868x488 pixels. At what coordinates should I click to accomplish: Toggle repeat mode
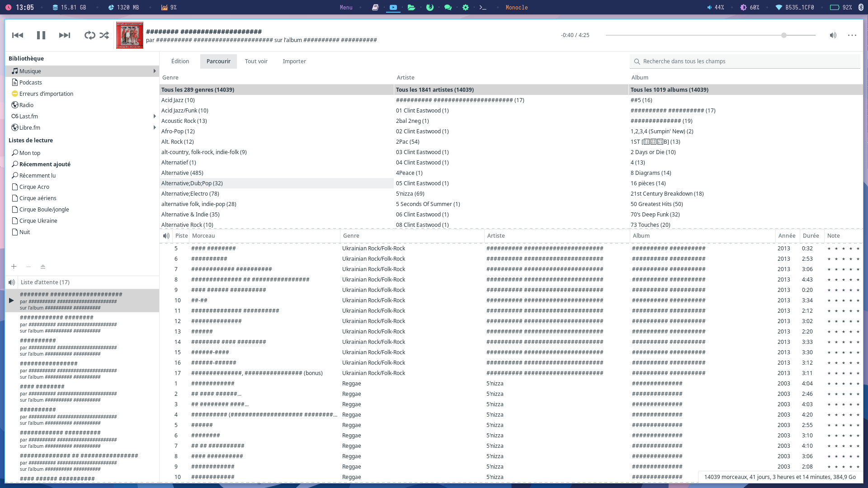pyautogui.click(x=90, y=35)
